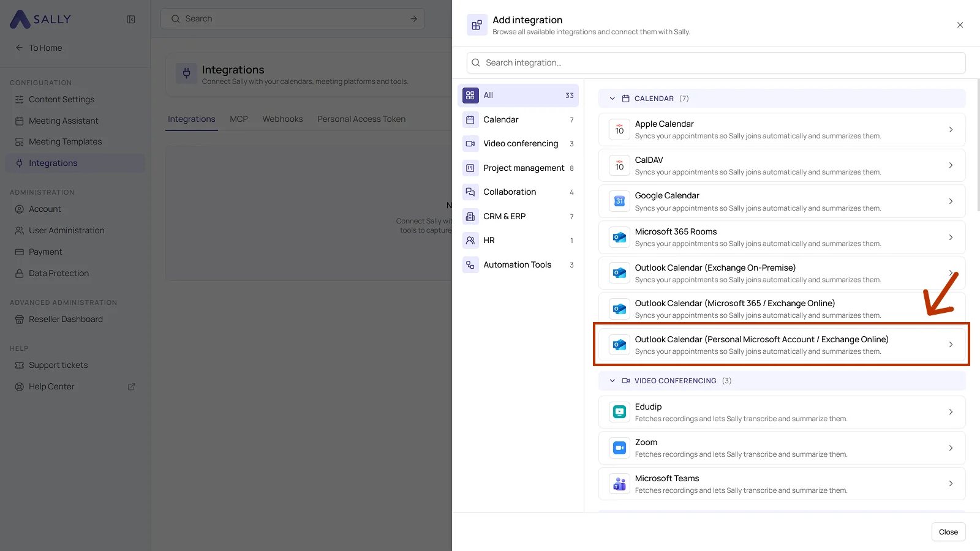
Task: Open Reseller Dashboard in sidebar
Action: 75,319
